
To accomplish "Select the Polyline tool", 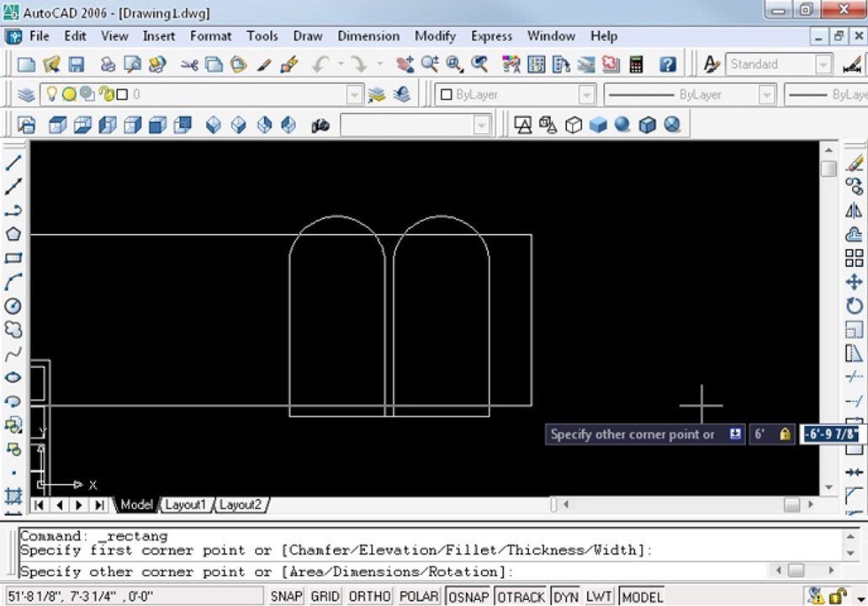I will [13, 210].
